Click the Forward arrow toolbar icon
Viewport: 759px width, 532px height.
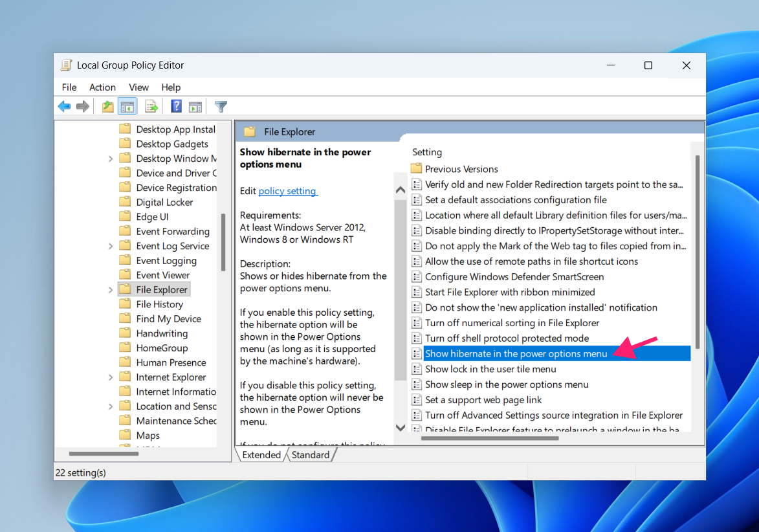(83, 107)
